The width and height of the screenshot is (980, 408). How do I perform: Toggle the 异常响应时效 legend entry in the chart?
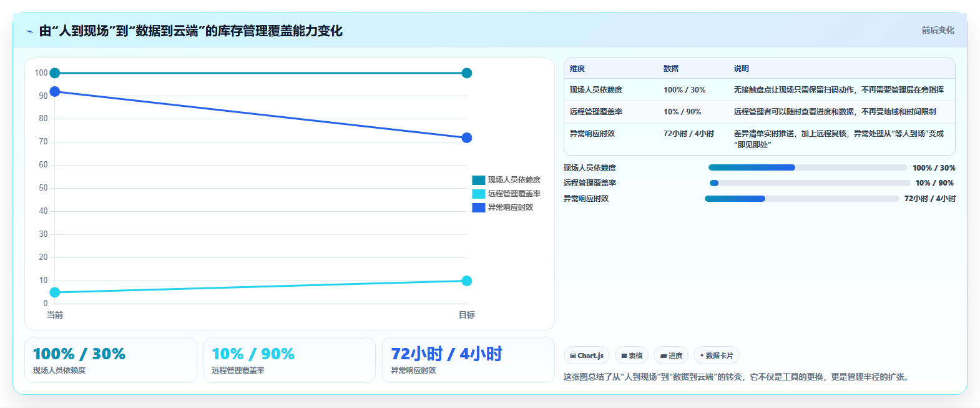tap(502, 207)
